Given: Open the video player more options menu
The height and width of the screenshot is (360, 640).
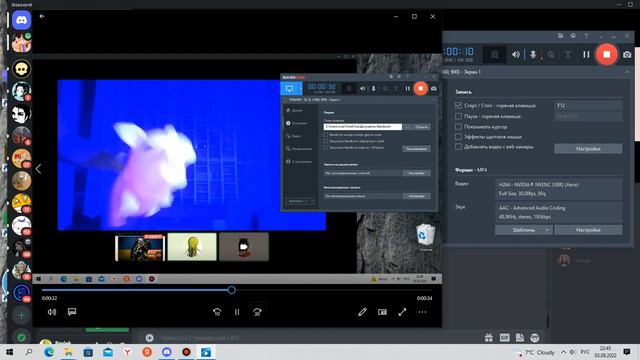Looking at the screenshot, I should (422, 312).
